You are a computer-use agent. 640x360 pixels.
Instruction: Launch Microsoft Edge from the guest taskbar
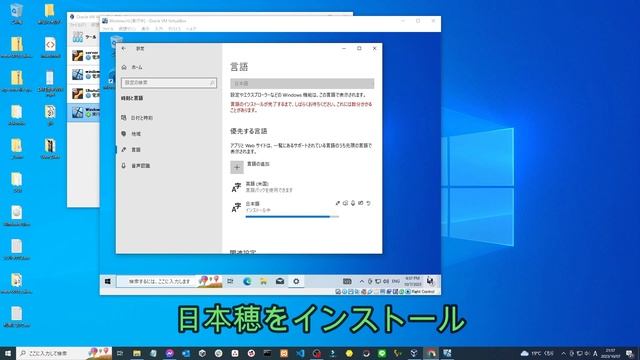point(247,281)
